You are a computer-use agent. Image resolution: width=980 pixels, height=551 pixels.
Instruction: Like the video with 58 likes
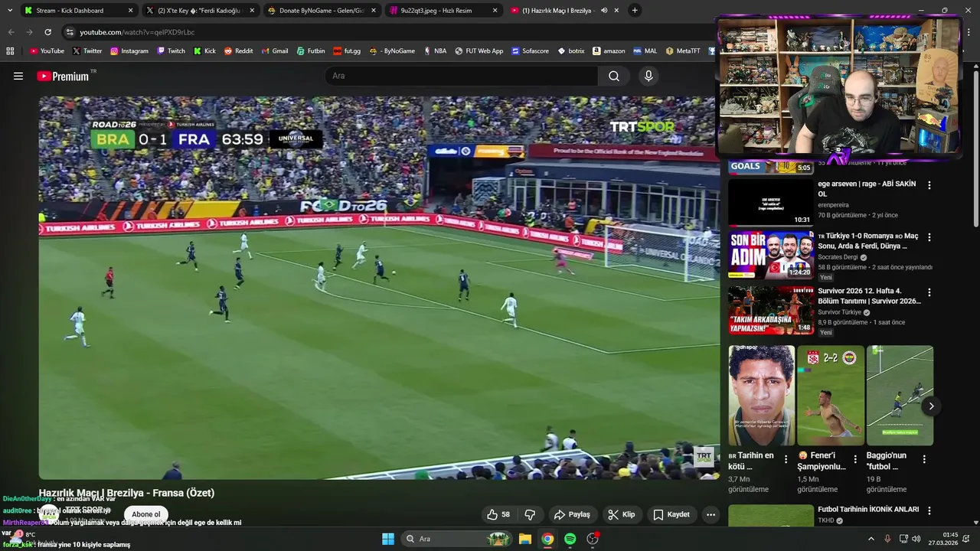point(498,514)
